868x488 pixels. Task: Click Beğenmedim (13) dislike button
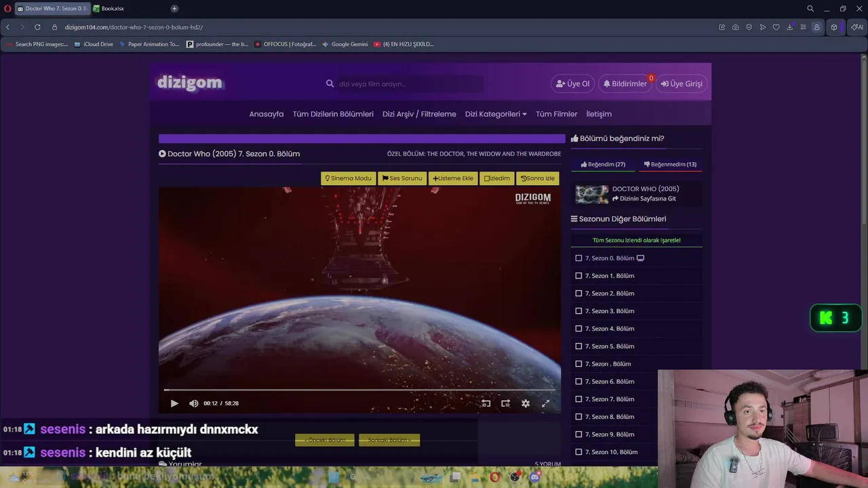670,164
